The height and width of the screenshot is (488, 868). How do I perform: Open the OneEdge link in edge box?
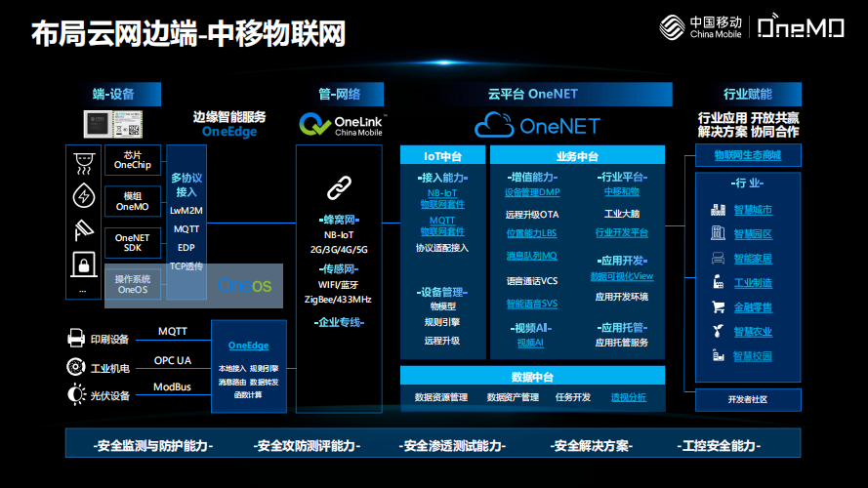(x=248, y=346)
